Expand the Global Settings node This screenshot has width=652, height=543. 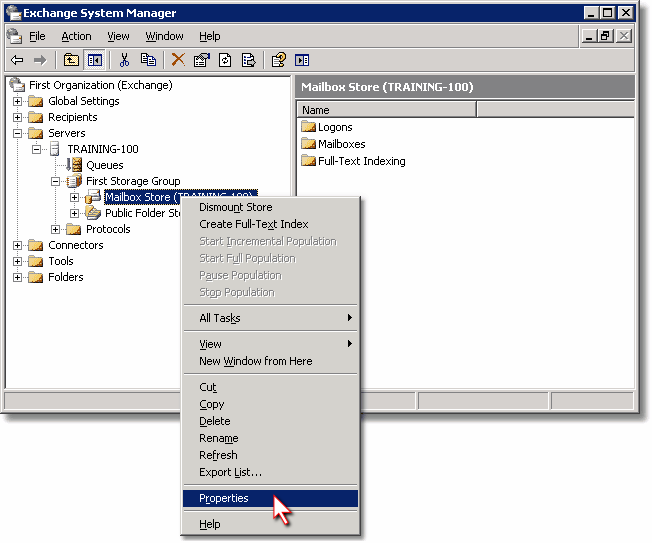(17, 101)
